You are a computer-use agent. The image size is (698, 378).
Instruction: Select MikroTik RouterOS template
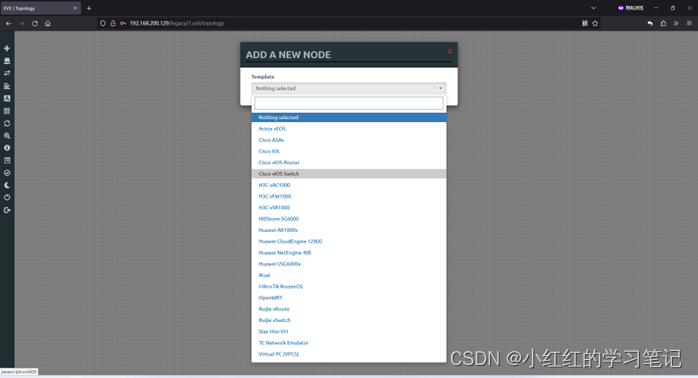tap(349, 287)
